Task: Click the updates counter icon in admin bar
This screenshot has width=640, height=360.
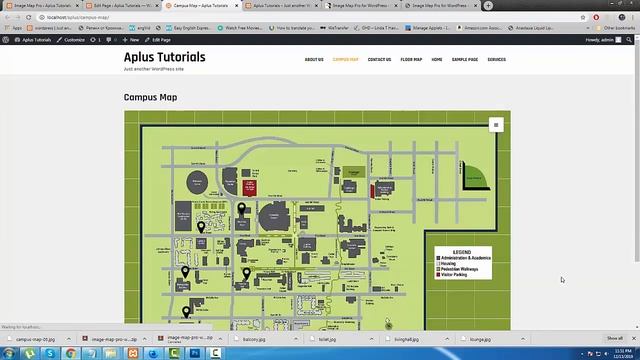Action: (x=95, y=40)
